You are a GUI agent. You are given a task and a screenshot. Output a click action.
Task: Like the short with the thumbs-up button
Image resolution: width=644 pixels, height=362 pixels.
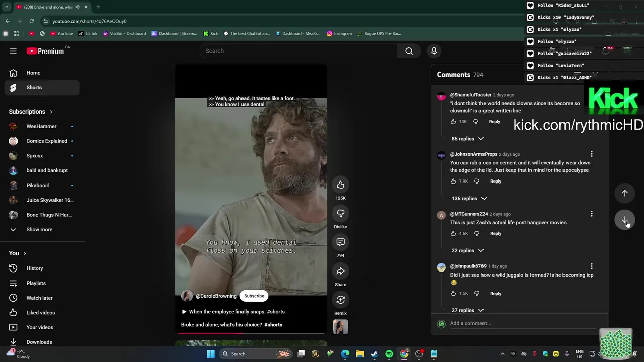click(340, 185)
